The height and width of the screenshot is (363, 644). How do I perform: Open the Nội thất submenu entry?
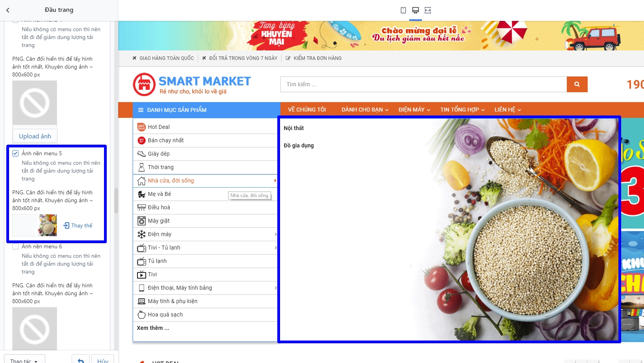(294, 128)
